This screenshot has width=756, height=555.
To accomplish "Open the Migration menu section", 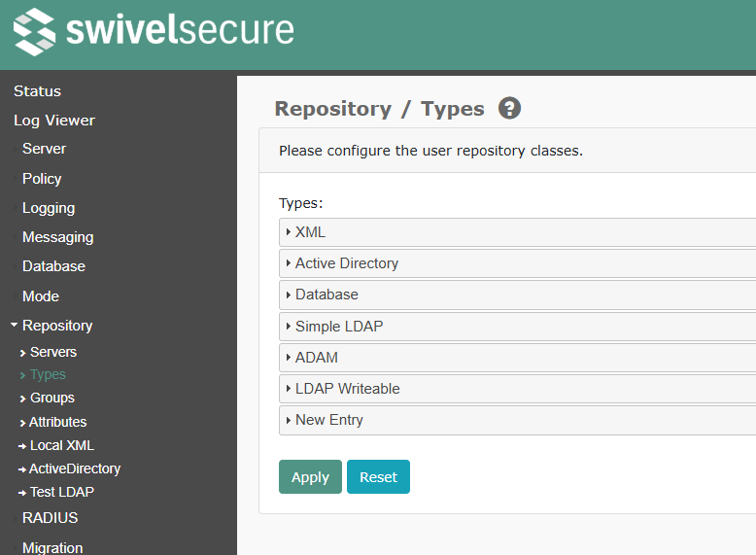I will tap(52, 548).
